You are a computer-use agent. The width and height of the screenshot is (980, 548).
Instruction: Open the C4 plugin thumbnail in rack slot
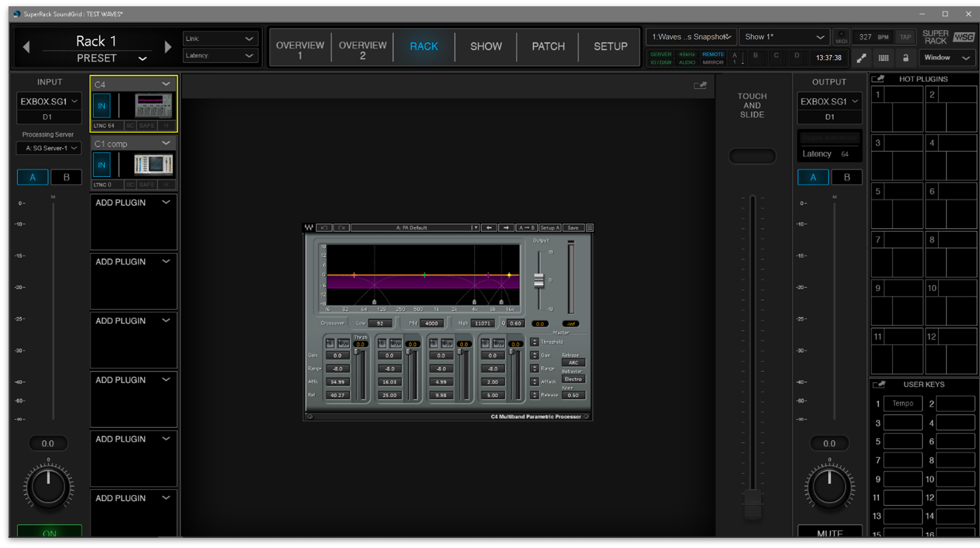point(153,106)
